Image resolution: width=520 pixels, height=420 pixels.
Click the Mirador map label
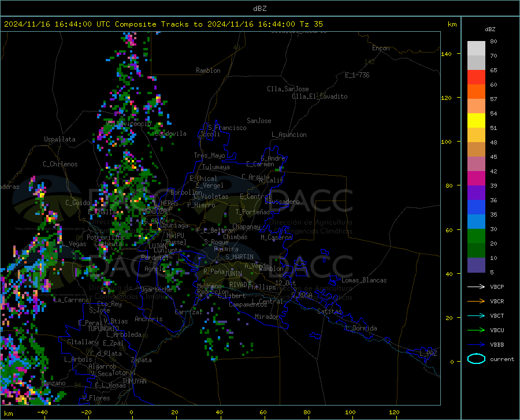tap(266, 317)
